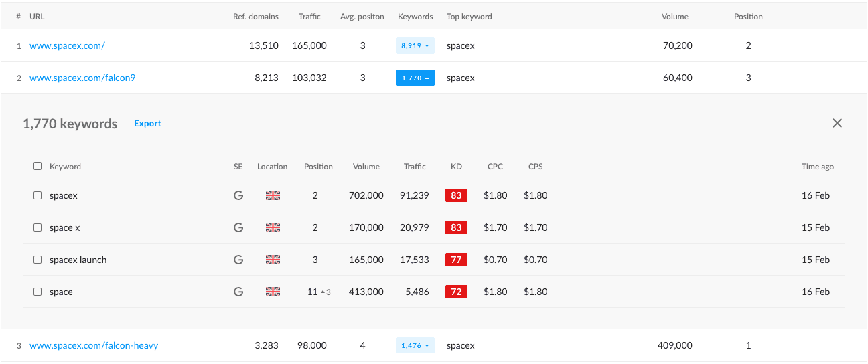Open the www.spacex.com/ link
This screenshot has height=364, width=868.
coord(67,45)
